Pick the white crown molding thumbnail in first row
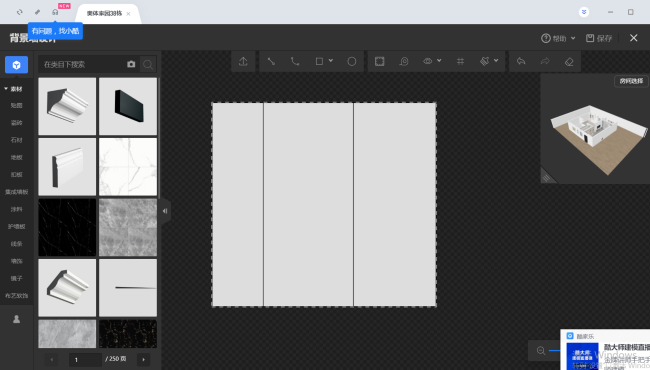The image size is (650, 370). [x=67, y=106]
